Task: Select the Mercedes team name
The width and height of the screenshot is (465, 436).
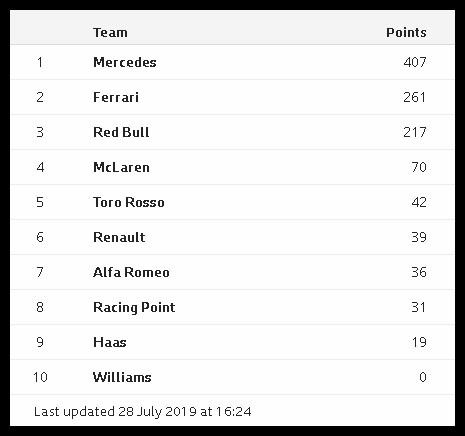Action: 125,62
